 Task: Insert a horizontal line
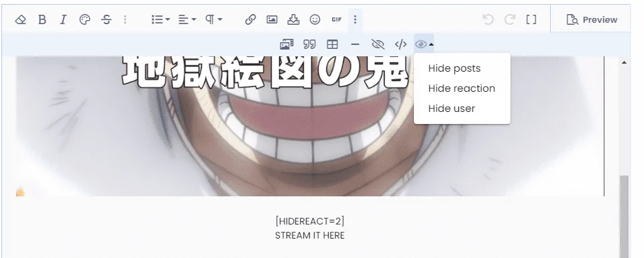point(356,44)
